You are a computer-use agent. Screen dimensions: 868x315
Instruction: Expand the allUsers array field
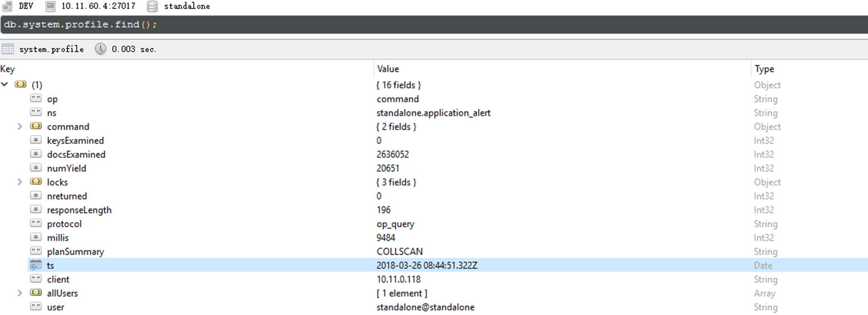point(20,293)
